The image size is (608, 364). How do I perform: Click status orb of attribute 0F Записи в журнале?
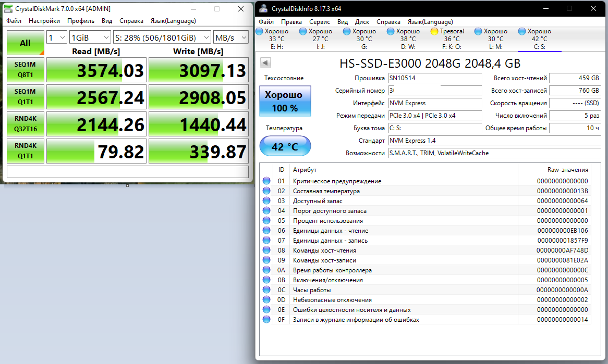pyautogui.click(x=266, y=319)
